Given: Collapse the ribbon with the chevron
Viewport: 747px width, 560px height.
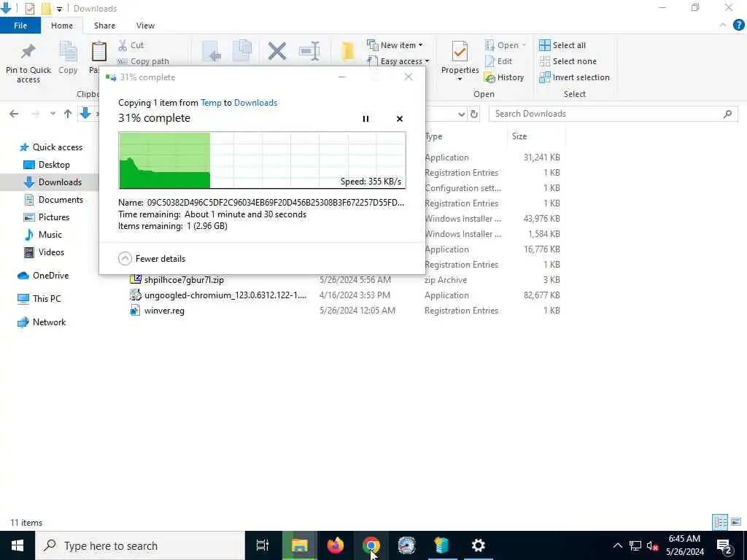Looking at the screenshot, I should (723, 26).
